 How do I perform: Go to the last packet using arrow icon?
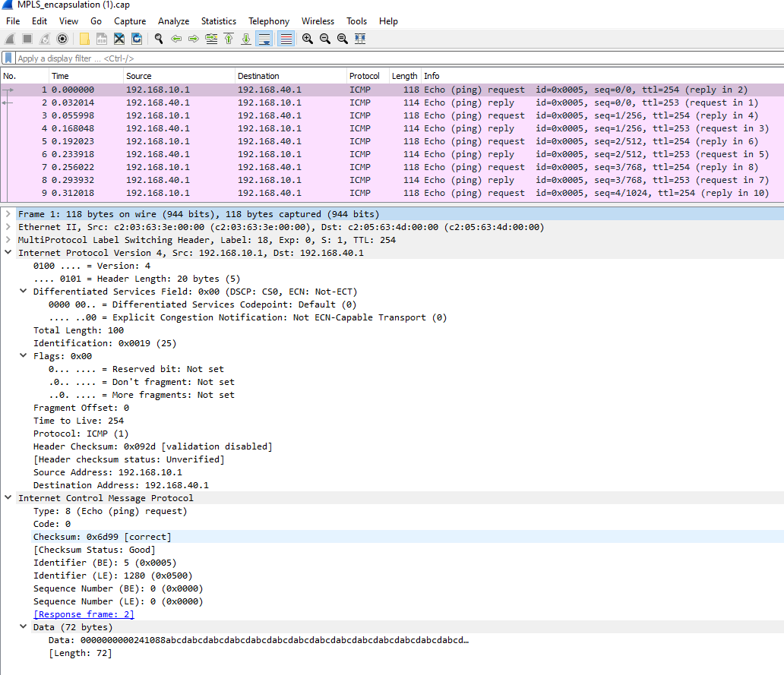[246, 39]
